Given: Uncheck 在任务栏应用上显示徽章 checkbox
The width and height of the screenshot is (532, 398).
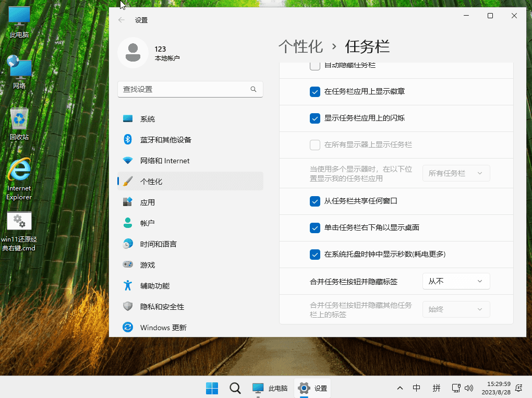Looking at the screenshot, I should (315, 92).
